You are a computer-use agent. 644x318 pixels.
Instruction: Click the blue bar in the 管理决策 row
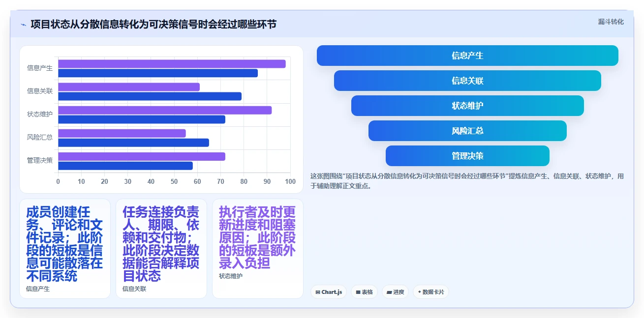[x=125, y=166]
